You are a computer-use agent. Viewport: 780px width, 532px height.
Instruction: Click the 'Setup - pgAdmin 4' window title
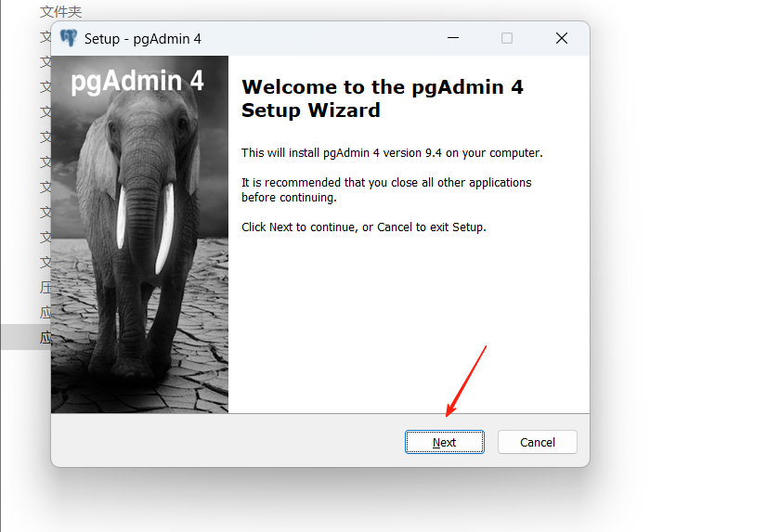point(143,39)
